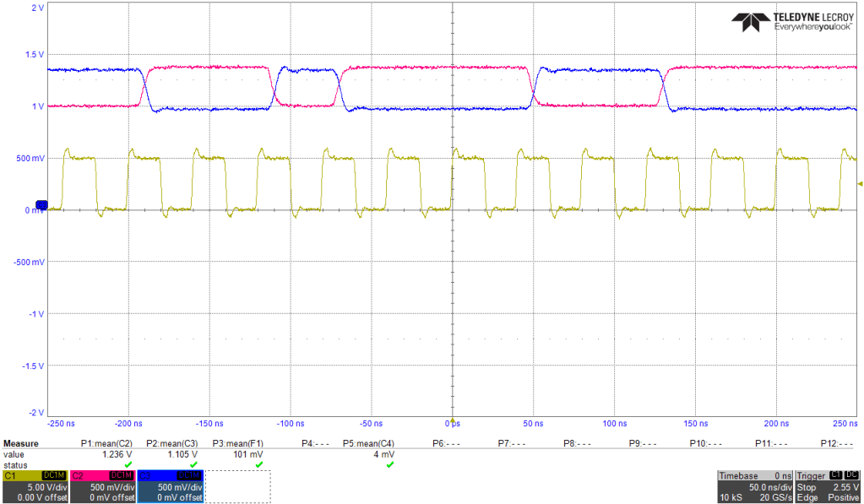Click the green status checkmark under P5

pos(389,464)
